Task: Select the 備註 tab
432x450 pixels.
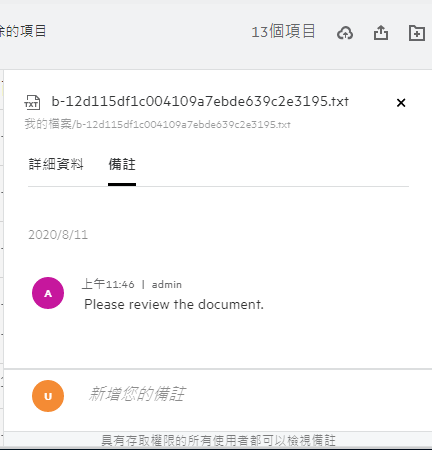Action: pyautogui.click(x=122, y=164)
